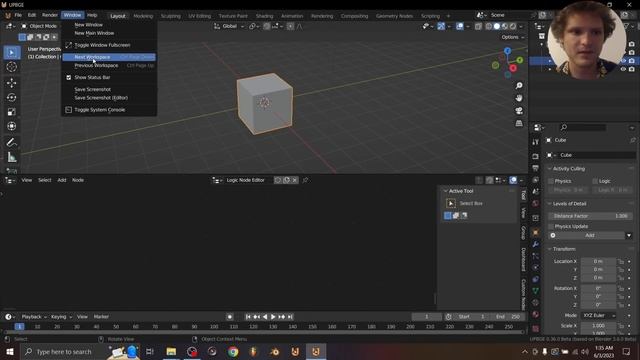
Task: Select the Rotate tool
Action: tap(11, 97)
